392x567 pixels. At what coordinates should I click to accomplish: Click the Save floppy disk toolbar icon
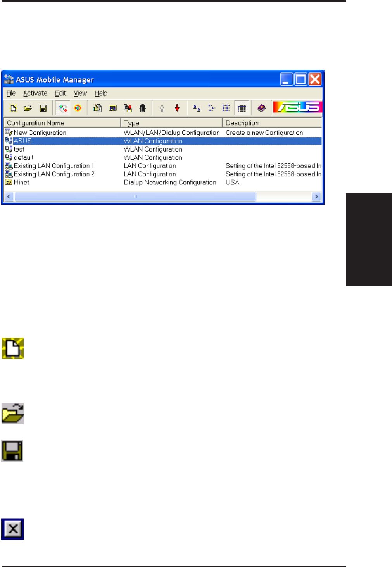pyautogui.click(x=43, y=108)
